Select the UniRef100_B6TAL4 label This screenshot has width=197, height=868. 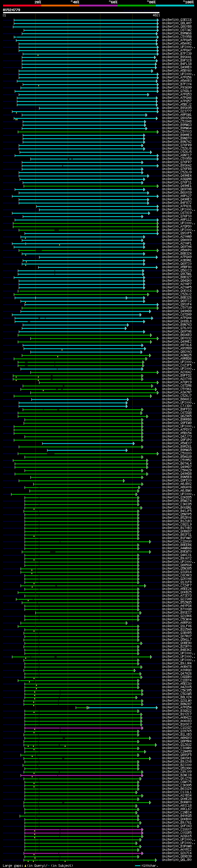pyautogui.click(x=177, y=464)
